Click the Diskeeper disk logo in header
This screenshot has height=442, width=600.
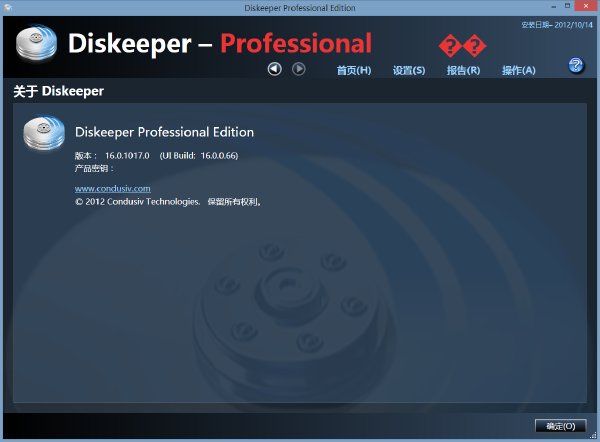coord(36,43)
